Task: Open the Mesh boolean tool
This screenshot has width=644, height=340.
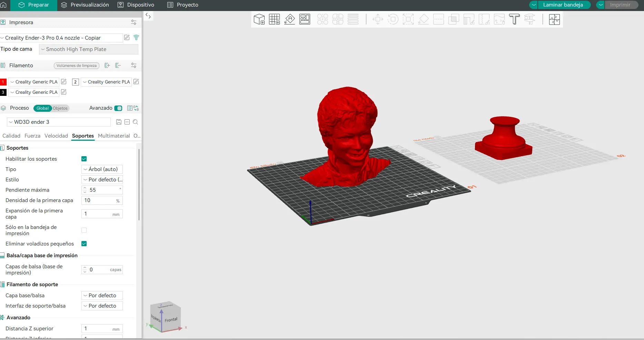Action: [454, 19]
